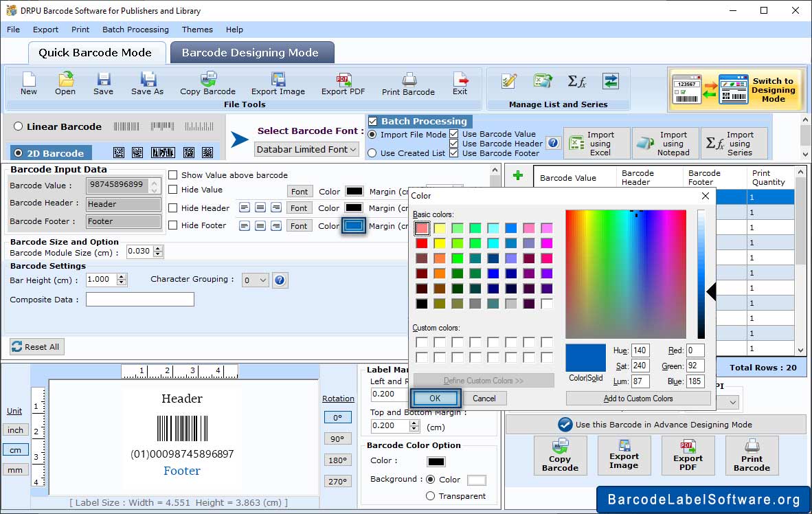
Task: Open the Character Grouping dropdown
Action: [256, 280]
